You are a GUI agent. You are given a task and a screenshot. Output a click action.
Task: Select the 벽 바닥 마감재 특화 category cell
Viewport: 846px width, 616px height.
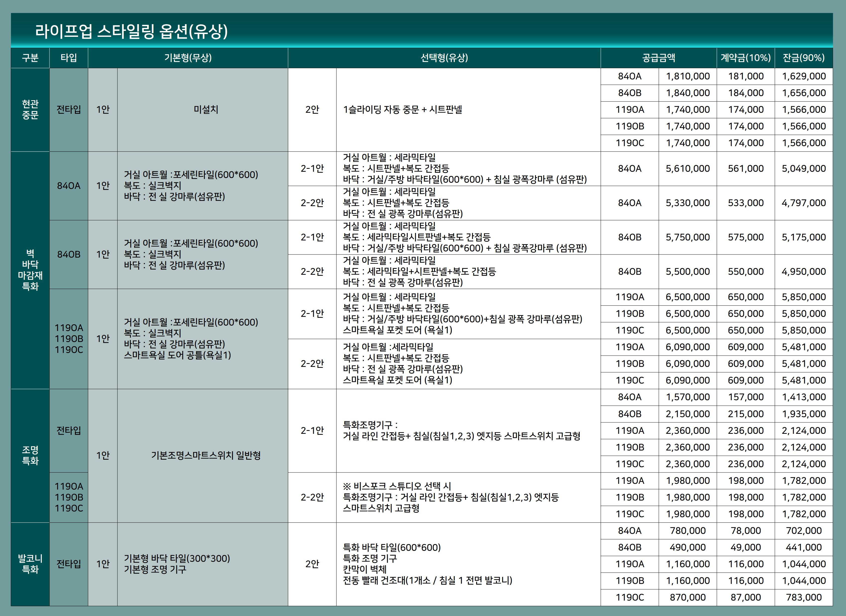click(x=30, y=270)
